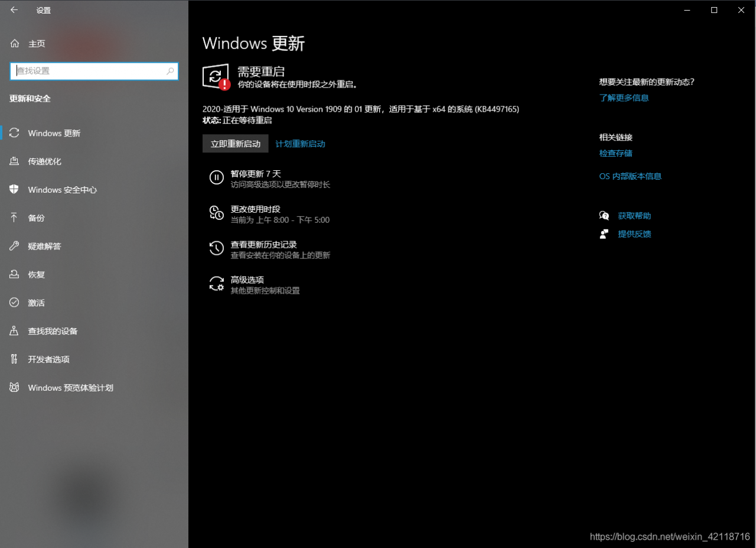
Task: Click the pause icon for 暂停更新 7 天
Action: point(217,177)
